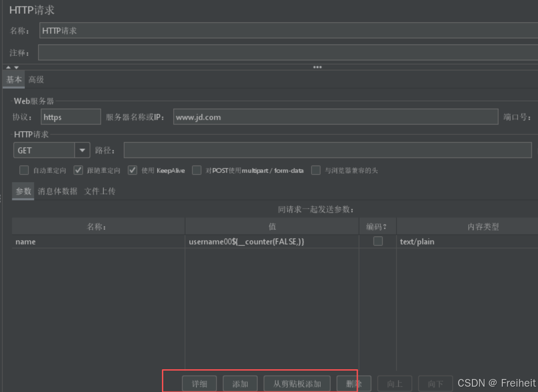This screenshot has width=538, height=392.
Task: Click the 编码? column header
Action: (377, 227)
